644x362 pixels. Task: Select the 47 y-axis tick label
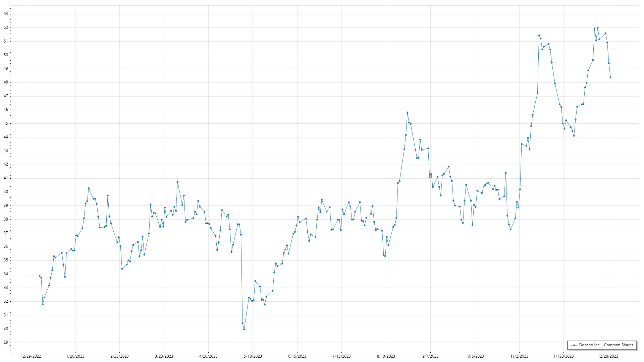(6, 96)
